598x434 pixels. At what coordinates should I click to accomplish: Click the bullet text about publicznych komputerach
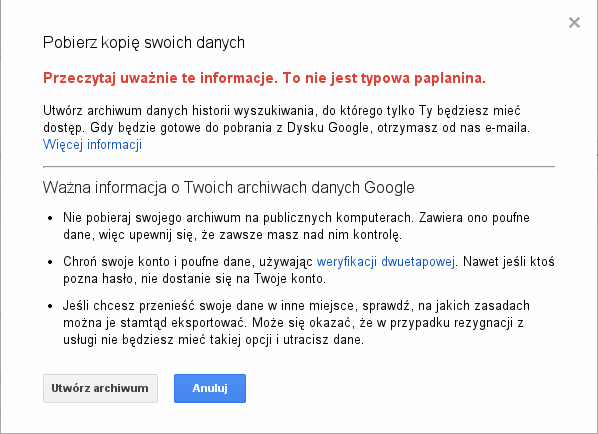pos(296,226)
